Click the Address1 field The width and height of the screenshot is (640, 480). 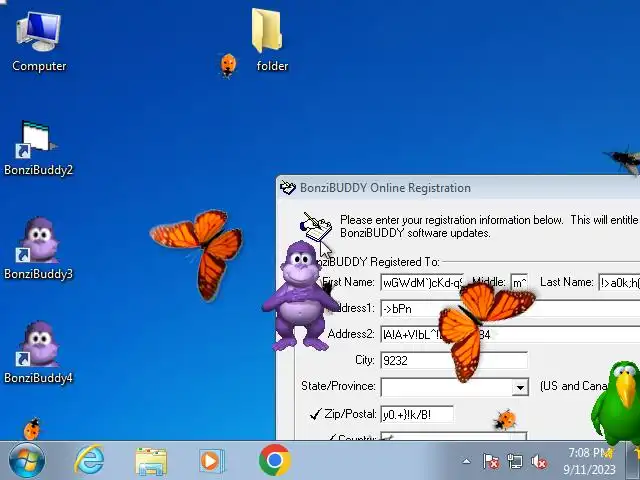coord(510,309)
